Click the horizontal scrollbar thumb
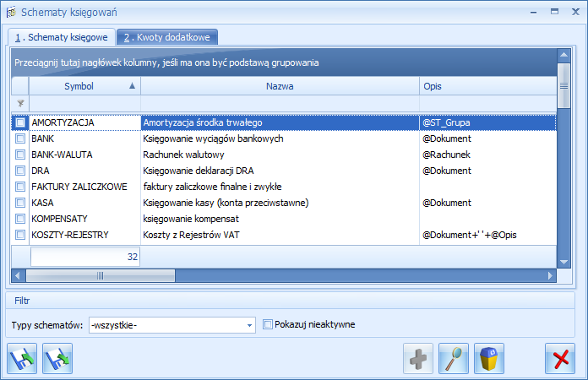The width and height of the screenshot is (588, 380). 100,275
